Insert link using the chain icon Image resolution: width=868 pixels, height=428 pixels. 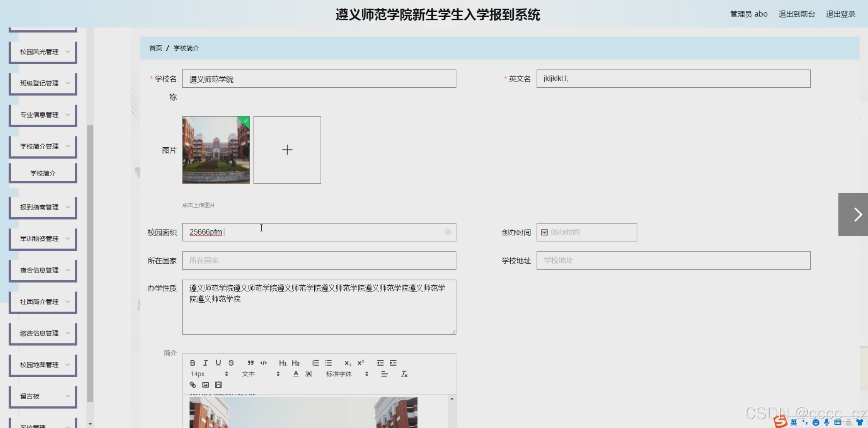point(193,385)
